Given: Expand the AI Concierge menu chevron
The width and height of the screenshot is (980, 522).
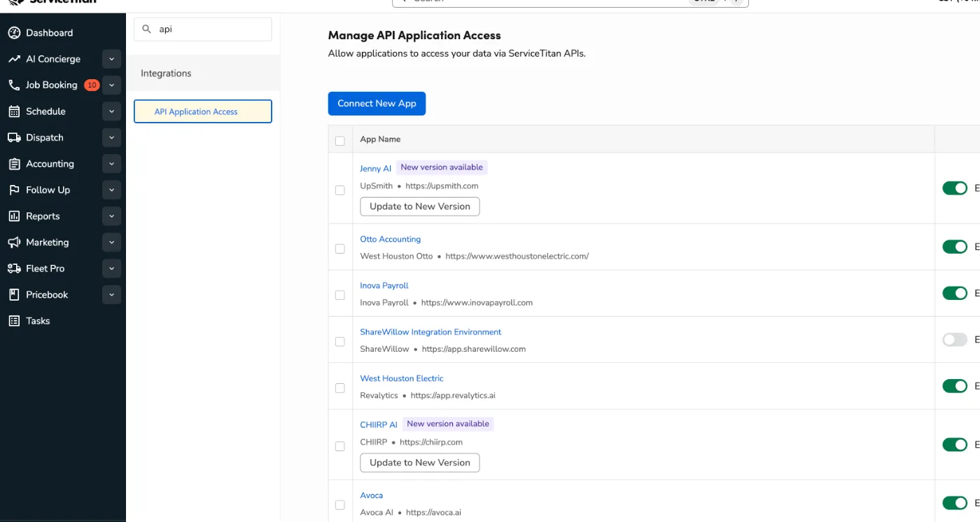Looking at the screenshot, I should click(111, 59).
